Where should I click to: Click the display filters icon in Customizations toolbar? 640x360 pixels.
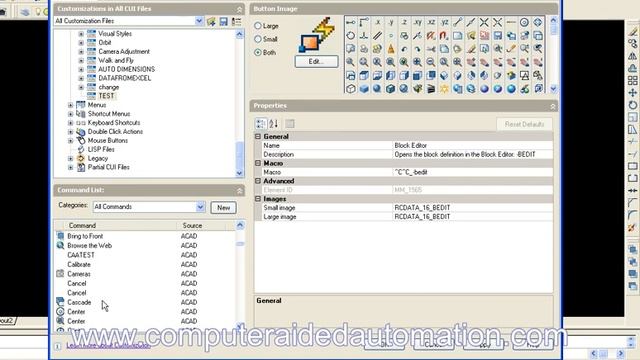click(x=236, y=21)
